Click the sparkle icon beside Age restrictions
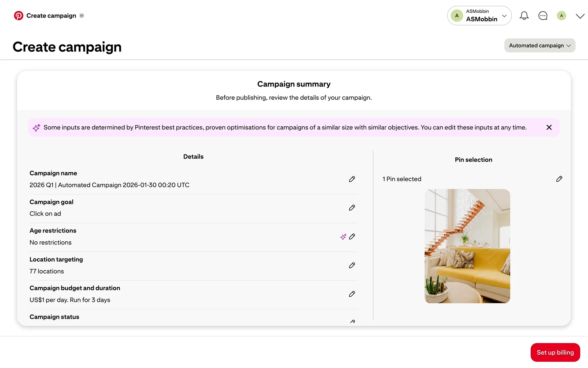The image size is (588, 368). click(x=343, y=237)
